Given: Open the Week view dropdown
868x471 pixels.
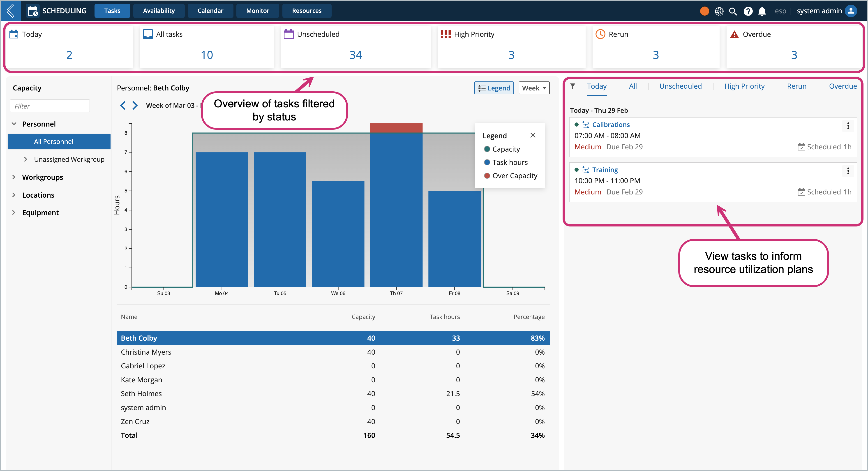Looking at the screenshot, I should (x=534, y=88).
